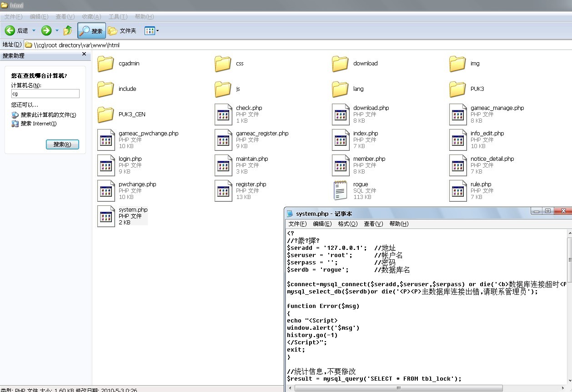Screen dimensions: 572x392
Task: Click the green Forward arrow icon
Action: tap(46, 30)
